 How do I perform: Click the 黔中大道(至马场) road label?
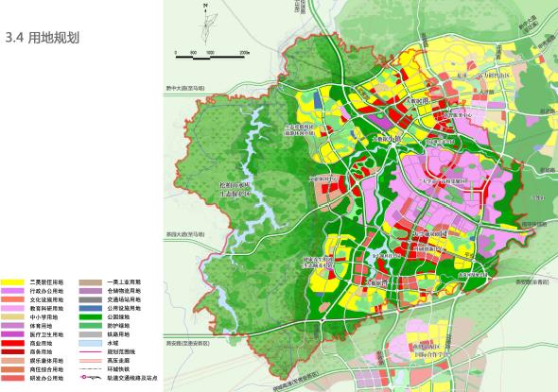(x=185, y=88)
